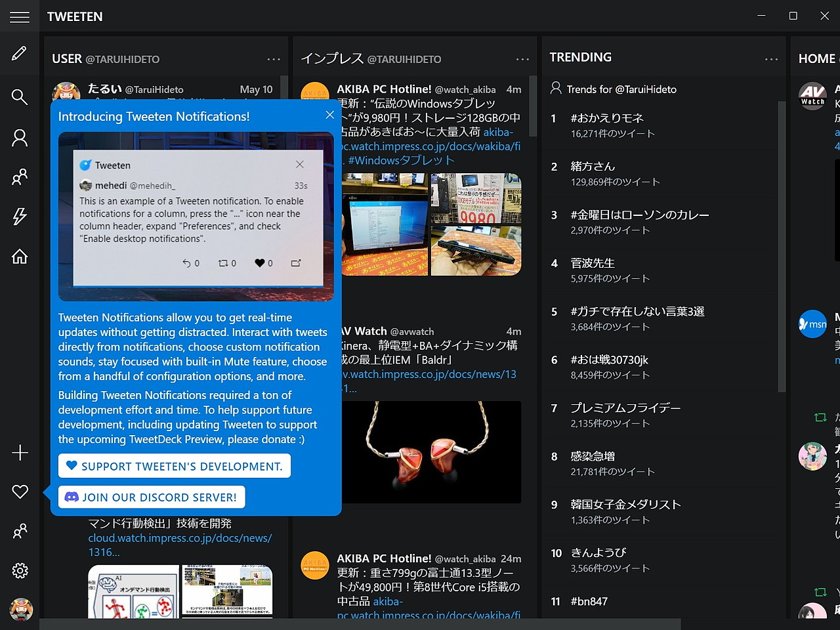Go home using the house icon
The width and height of the screenshot is (840, 630).
[x=20, y=257]
